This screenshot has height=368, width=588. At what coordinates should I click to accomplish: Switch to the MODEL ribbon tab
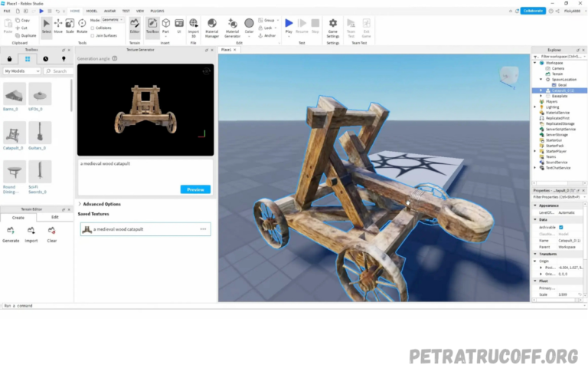pos(92,11)
